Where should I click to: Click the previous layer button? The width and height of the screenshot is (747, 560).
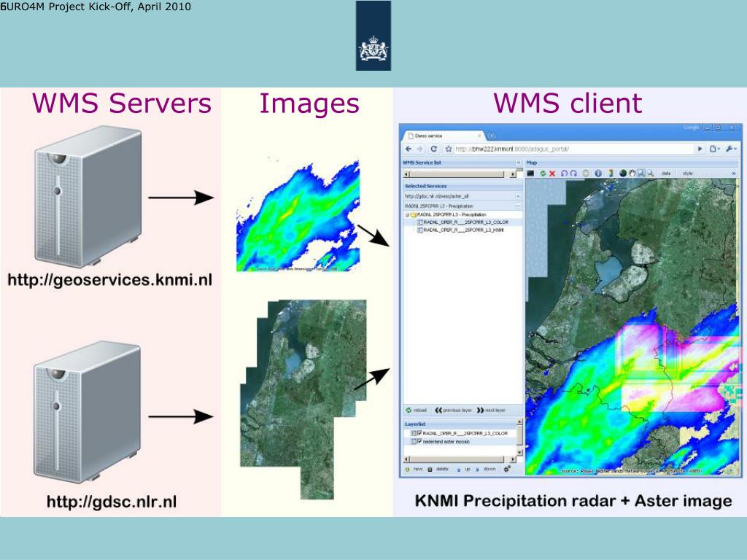(x=453, y=410)
